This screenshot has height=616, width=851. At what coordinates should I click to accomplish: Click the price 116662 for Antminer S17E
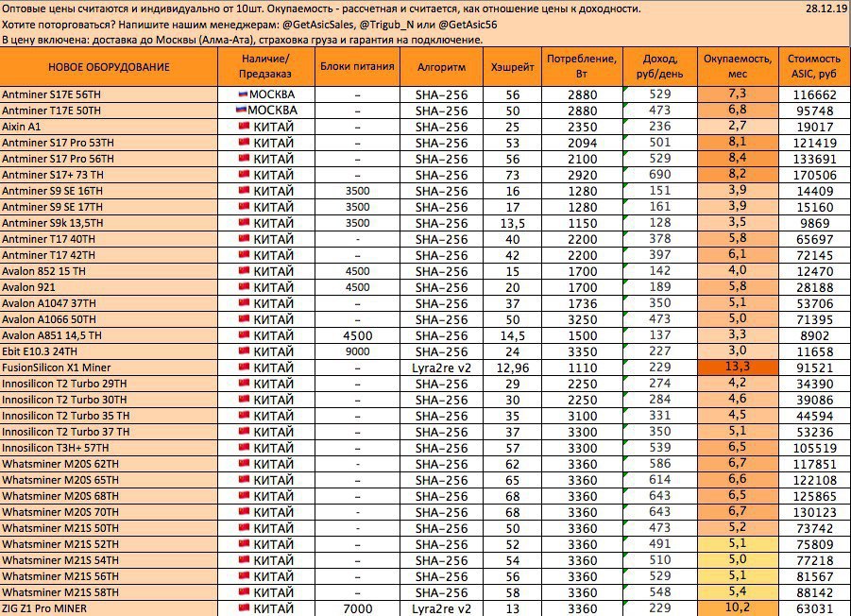pos(815,94)
